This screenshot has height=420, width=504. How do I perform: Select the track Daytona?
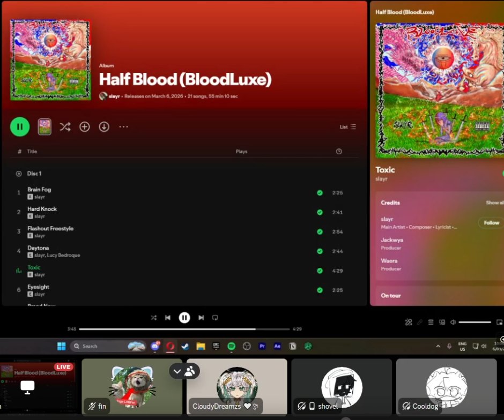[38, 248]
